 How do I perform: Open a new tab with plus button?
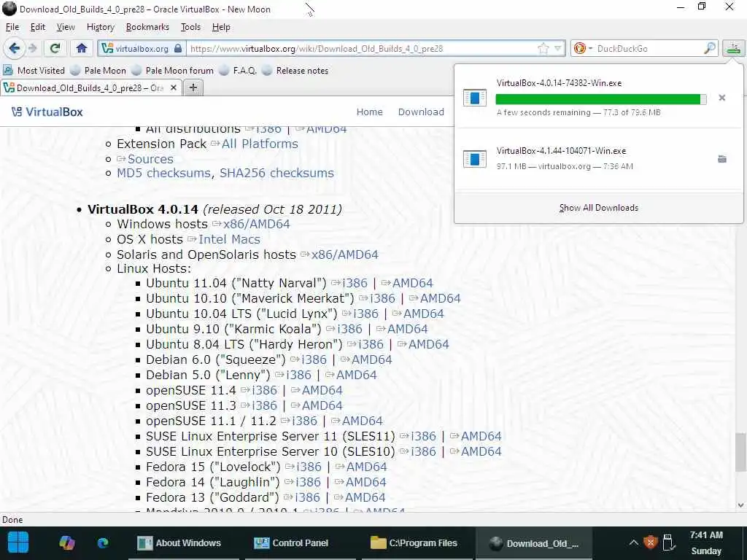(x=193, y=87)
